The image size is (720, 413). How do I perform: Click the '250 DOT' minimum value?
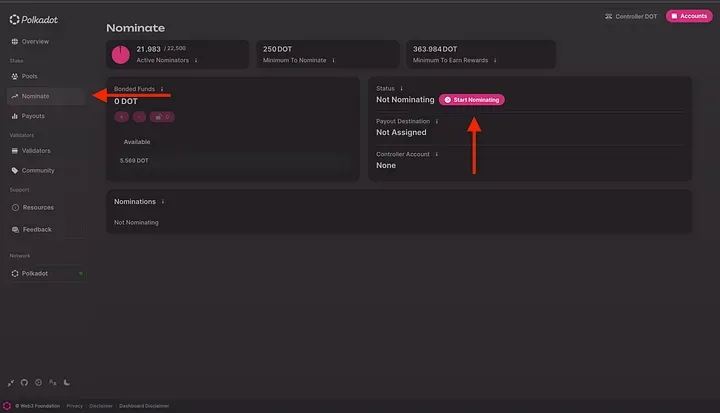click(277, 49)
